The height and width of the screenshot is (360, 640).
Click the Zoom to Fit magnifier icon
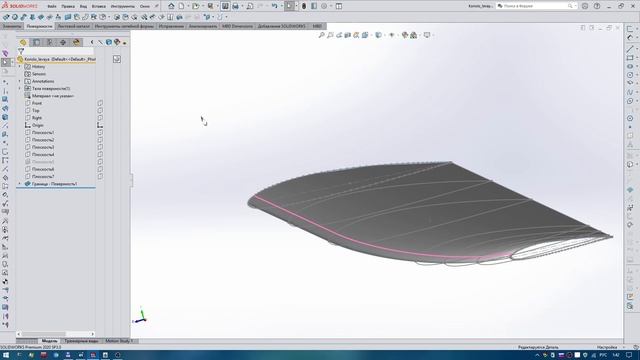(x=322, y=35)
